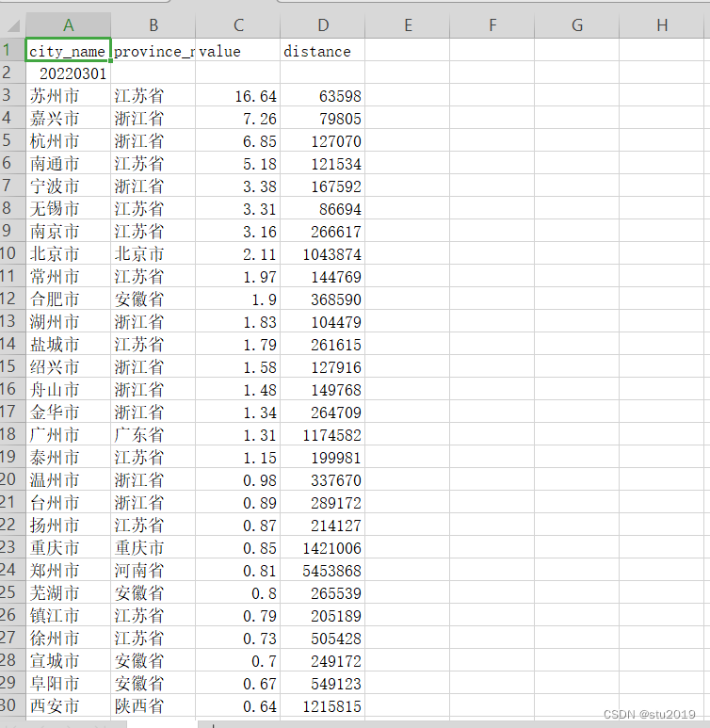Image resolution: width=710 pixels, height=728 pixels.
Task: Click value 7.26
Action: click(238, 118)
